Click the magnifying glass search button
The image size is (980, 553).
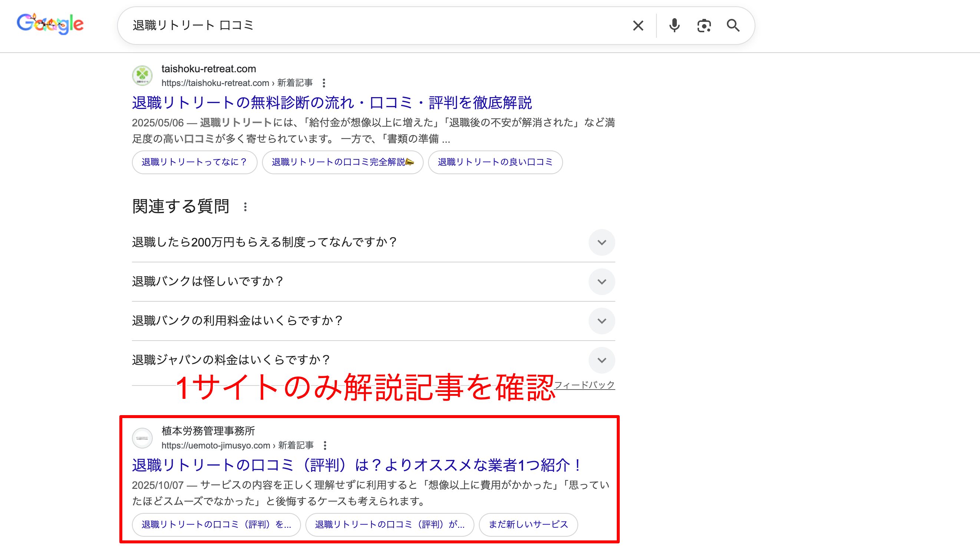[x=733, y=26]
